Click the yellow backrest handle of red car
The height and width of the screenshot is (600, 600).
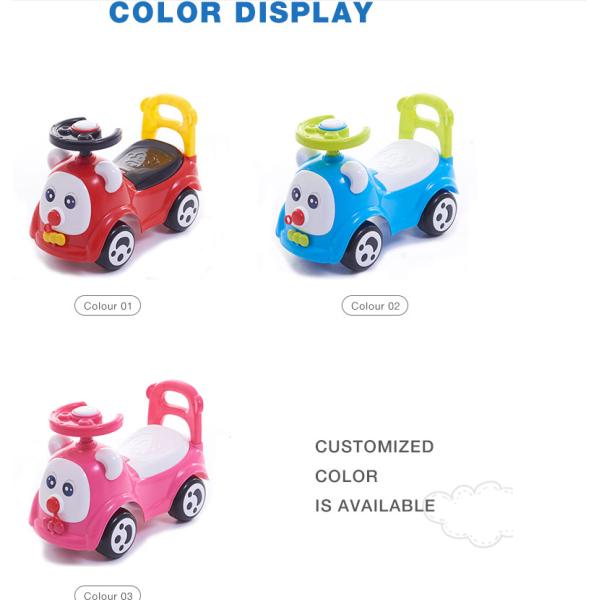pyautogui.click(x=169, y=124)
